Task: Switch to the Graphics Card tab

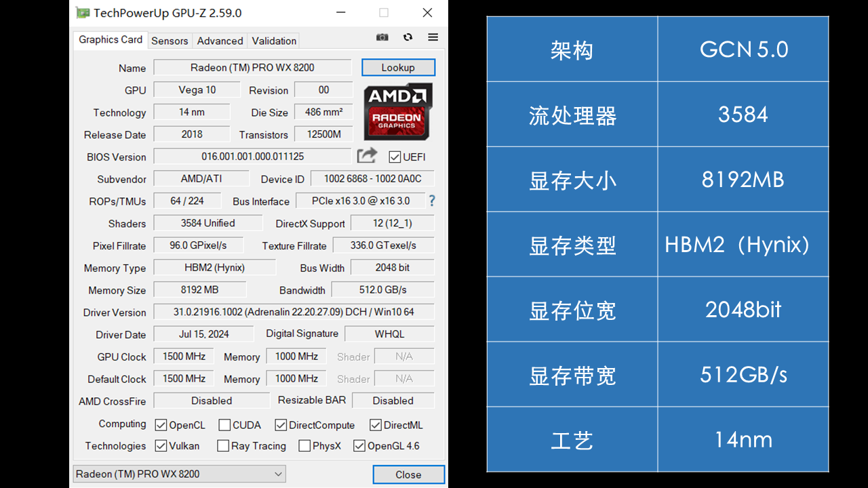Action: tap(111, 39)
